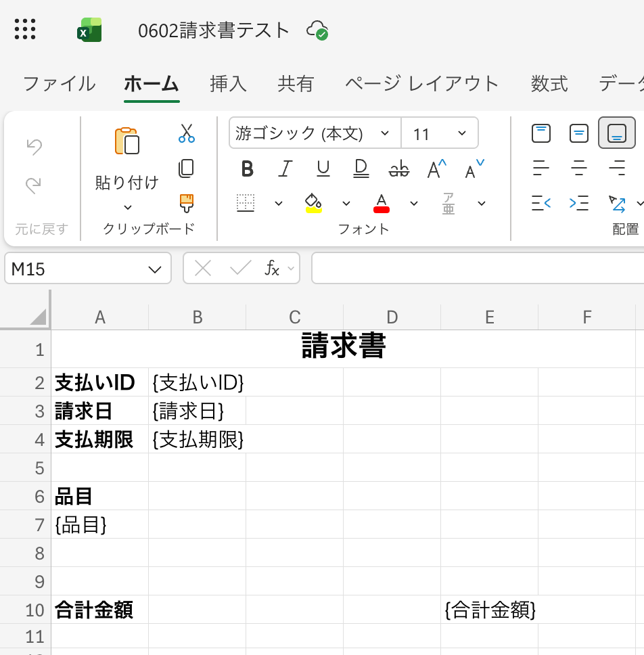Decrease font size with A-down icon
This screenshot has width=644, height=655.
coord(474,168)
